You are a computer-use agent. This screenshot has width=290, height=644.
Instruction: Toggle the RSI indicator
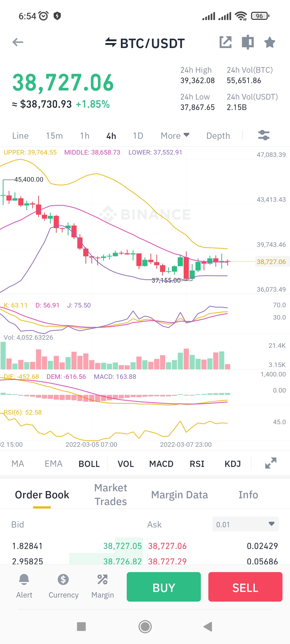(197, 464)
